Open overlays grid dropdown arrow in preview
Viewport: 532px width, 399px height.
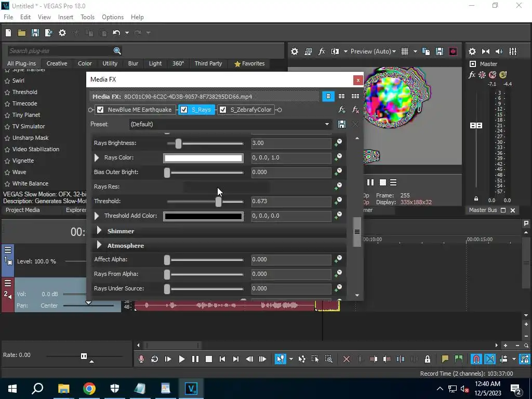(415, 51)
